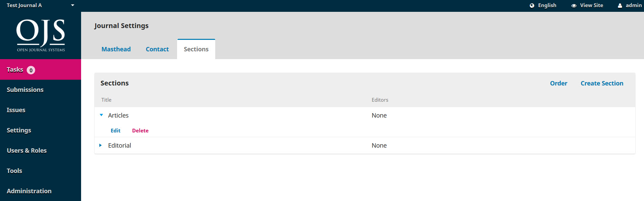The height and width of the screenshot is (201, 644).
Task: Click the OJS logo in the sidebar
Action: (41, 35)
